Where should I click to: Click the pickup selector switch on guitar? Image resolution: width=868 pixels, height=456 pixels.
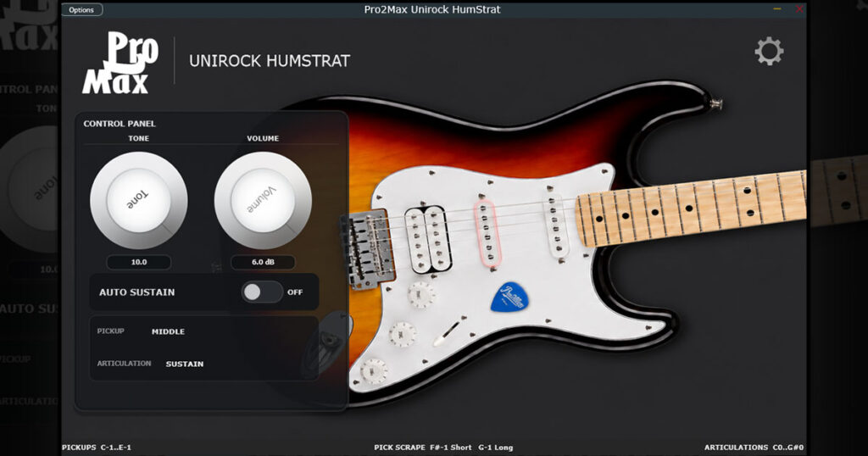click(446, 334)
